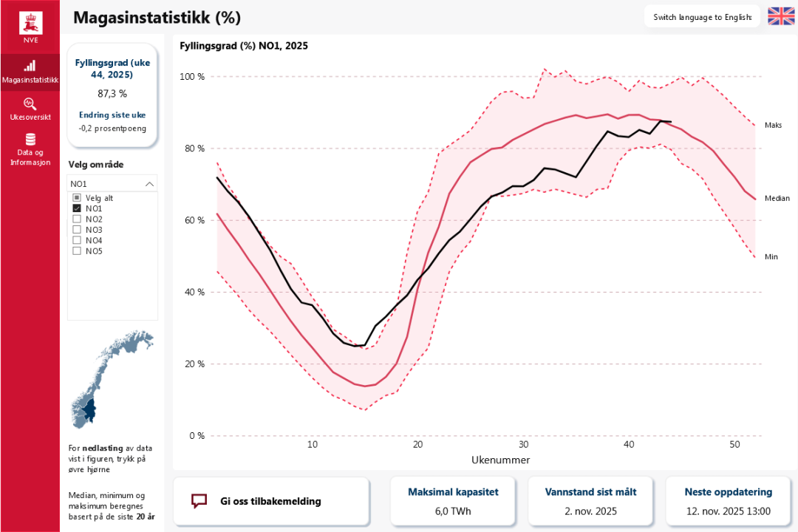Screen dimensions: 798x532
Task: Open Magasinstatistikk bar chart icon
Action: pyautogui.click(x=30, y=66)
